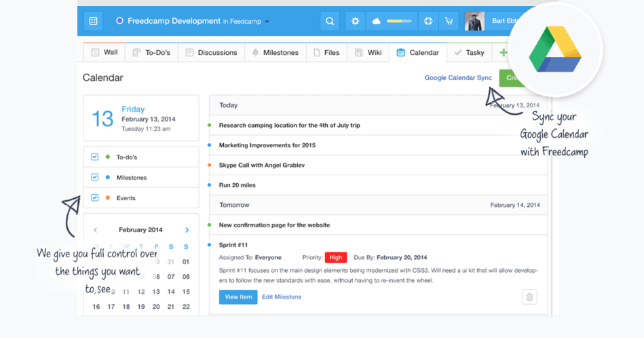Click 'Assigned To: Everyone' text
The height and width of the screenshot is (338, 644).
pyautogui.click(x=250, y=257)
